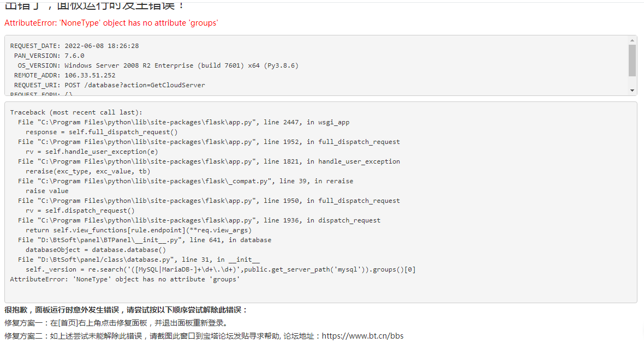Viewport: 644px width, 349px height.
Task: Click the REQUEST_DATE line in info box
Action: [74, 46]
